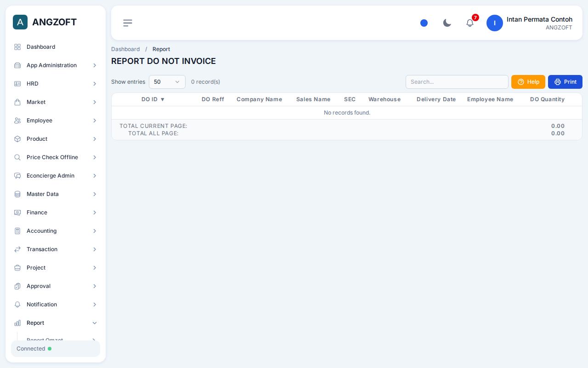Expand the App Administration chevron

(95, 65)
